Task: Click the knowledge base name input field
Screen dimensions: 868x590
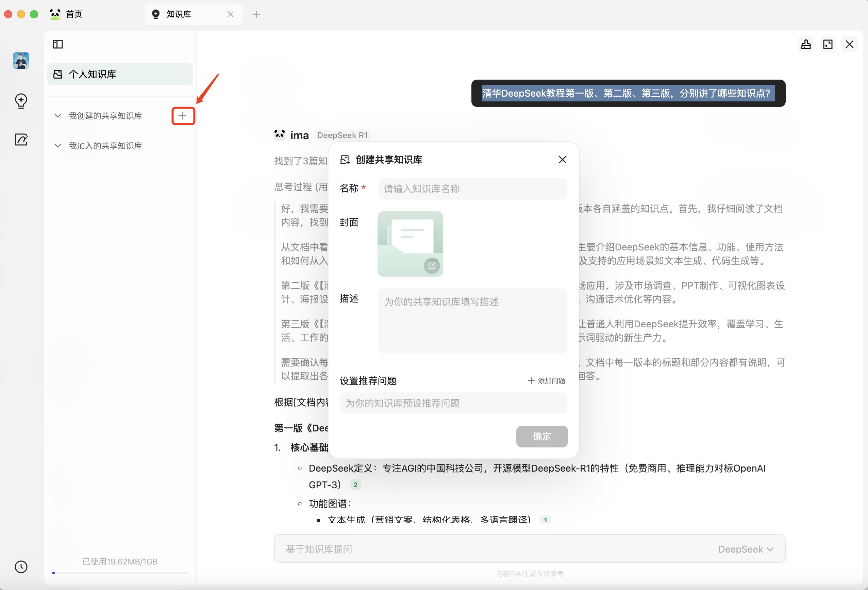Action: [472, 189]
